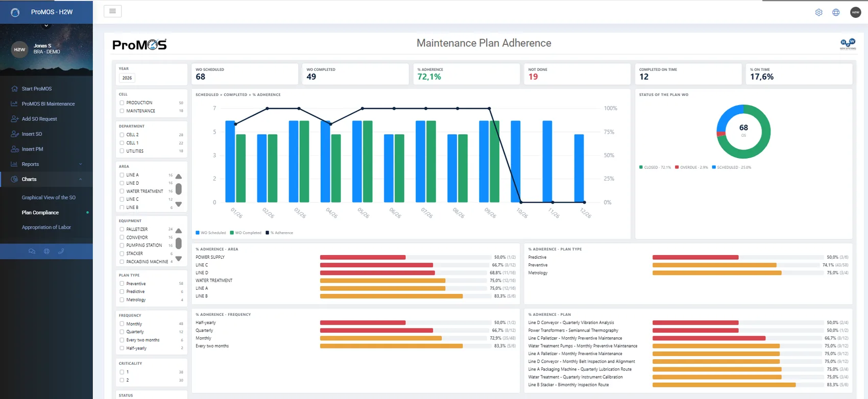Click the H2W profile picture beside Jonas S
This screenshot has width=868, height=399.
19,49
